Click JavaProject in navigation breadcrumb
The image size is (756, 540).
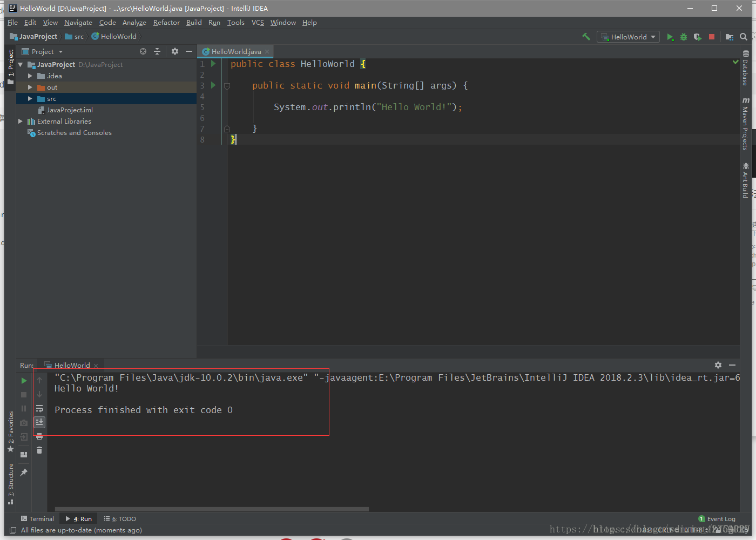[x=33, y=36]
